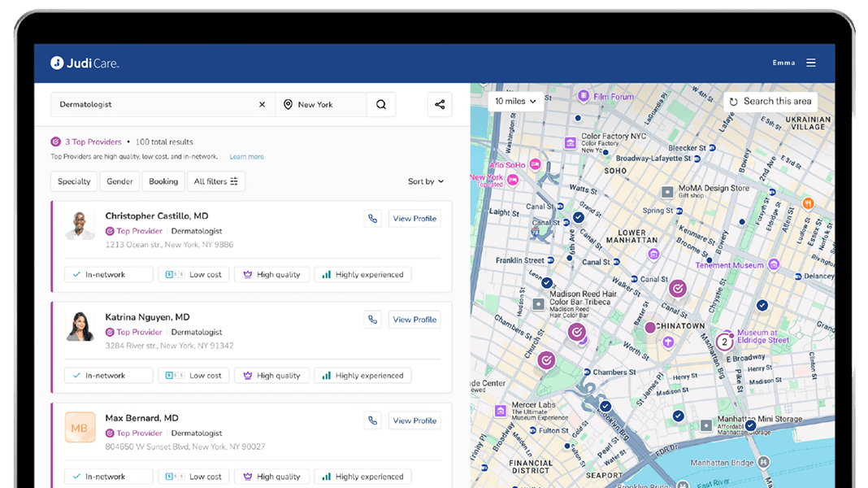868x488 pixels.
Task: Click Low cost tag on Nguyen card
Action: pos(193,376)
